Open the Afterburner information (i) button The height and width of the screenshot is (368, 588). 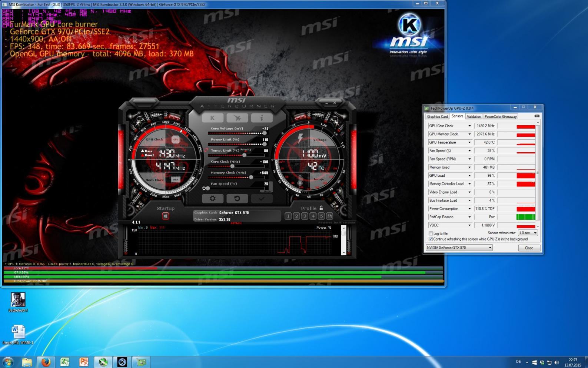point(262,118)
